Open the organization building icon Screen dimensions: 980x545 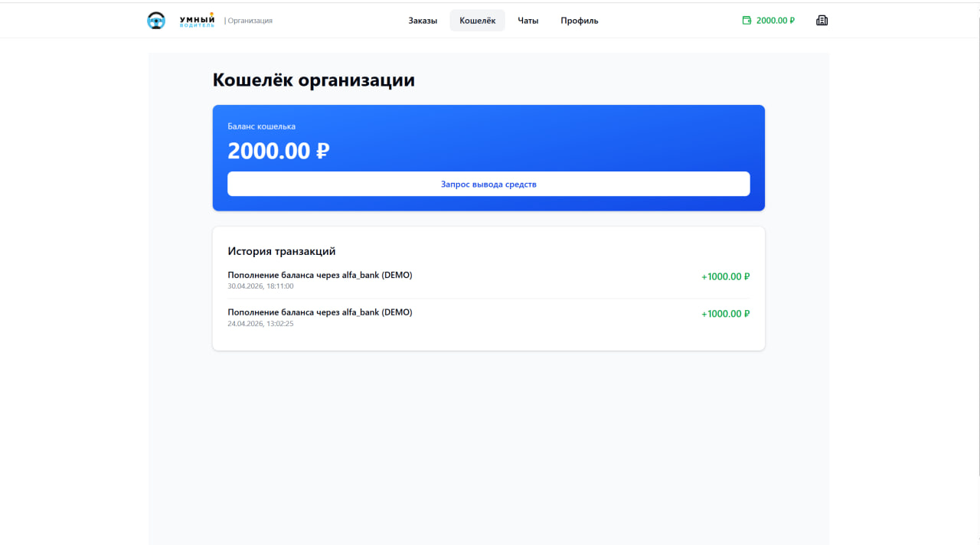pos(822,21)
